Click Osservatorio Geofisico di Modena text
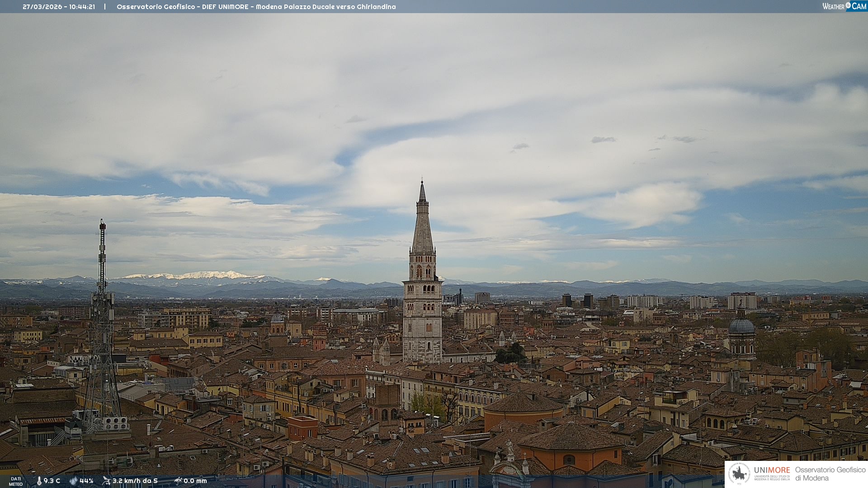The image size is (868, 488). click(x=830, y=474)
